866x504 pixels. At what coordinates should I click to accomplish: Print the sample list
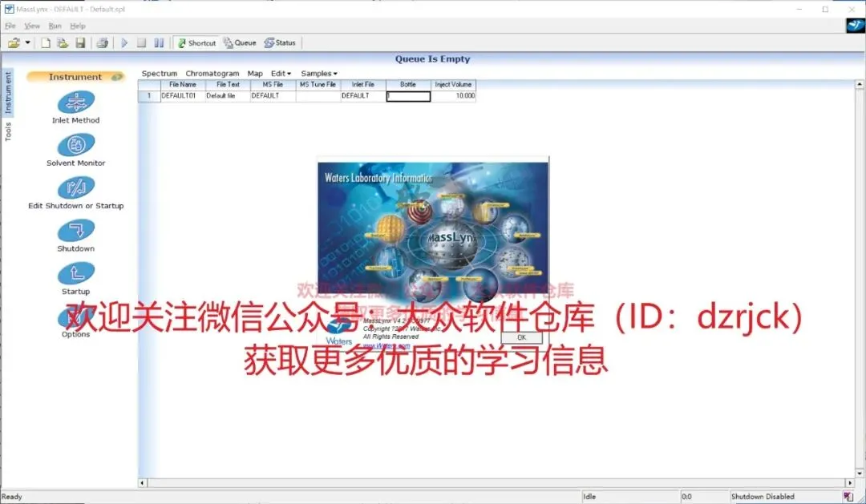pos(102,42)
